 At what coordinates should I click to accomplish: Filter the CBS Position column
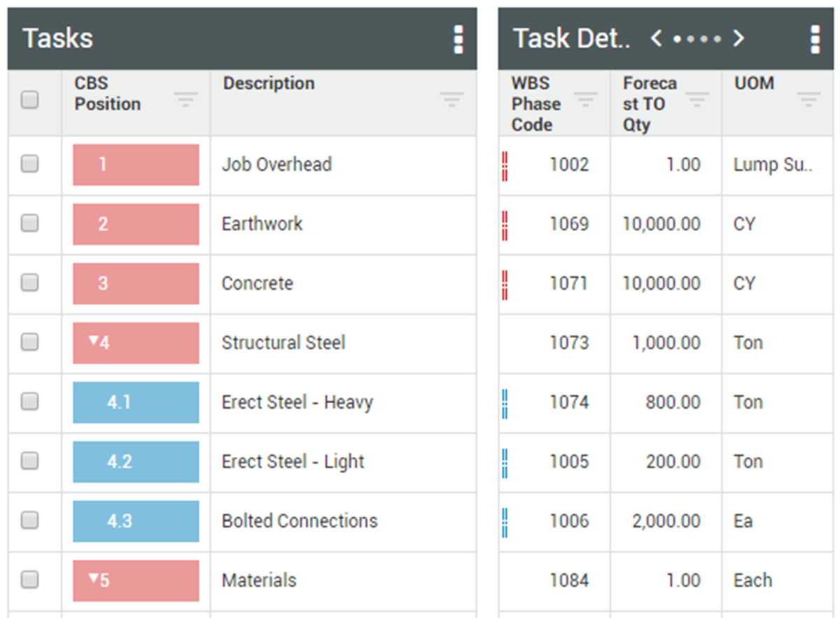point(185,99)
